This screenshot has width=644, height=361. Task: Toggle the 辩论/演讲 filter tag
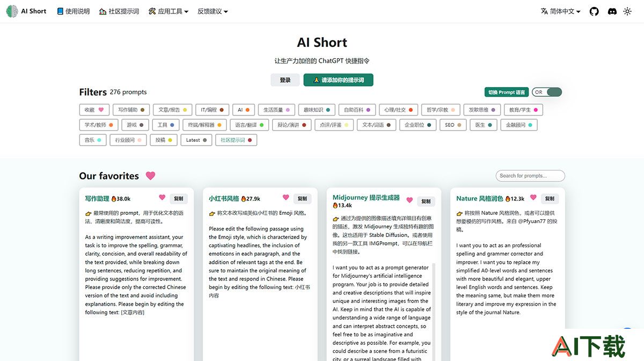[x=292, y=125]
